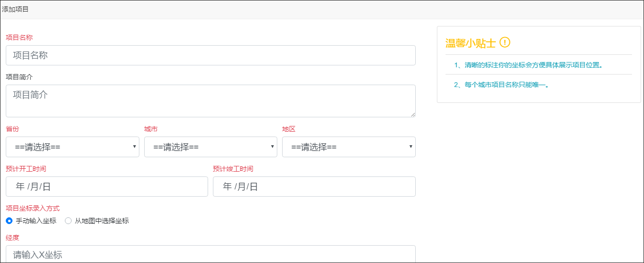Grab the 项目简介 textarea resize handle

point(412,114)
